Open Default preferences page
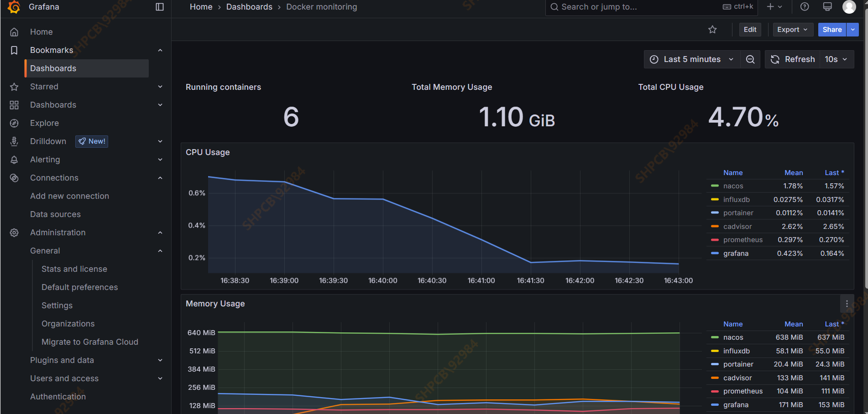This screenshot has width=868, height=414. click(80, 287)
